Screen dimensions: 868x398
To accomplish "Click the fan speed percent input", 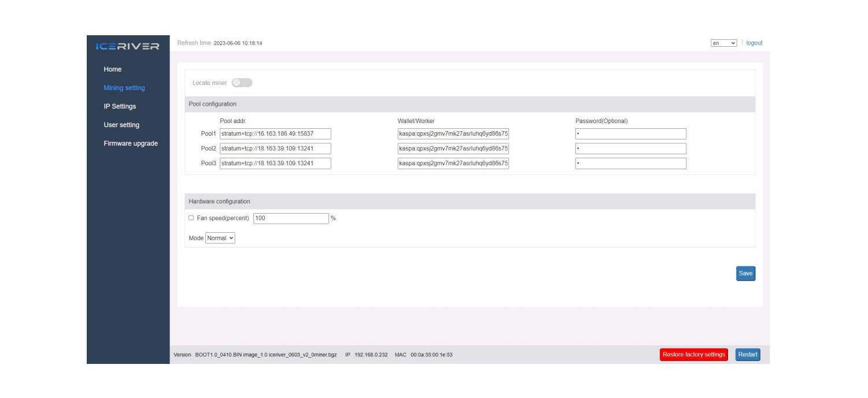I will coord(291,218).
